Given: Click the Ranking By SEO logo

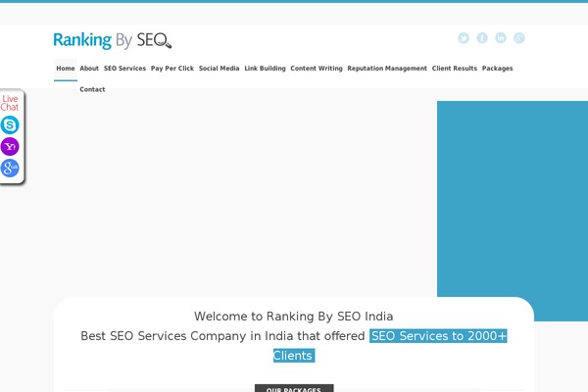Looking at the screenshot, I should click(x=112, y=40).
